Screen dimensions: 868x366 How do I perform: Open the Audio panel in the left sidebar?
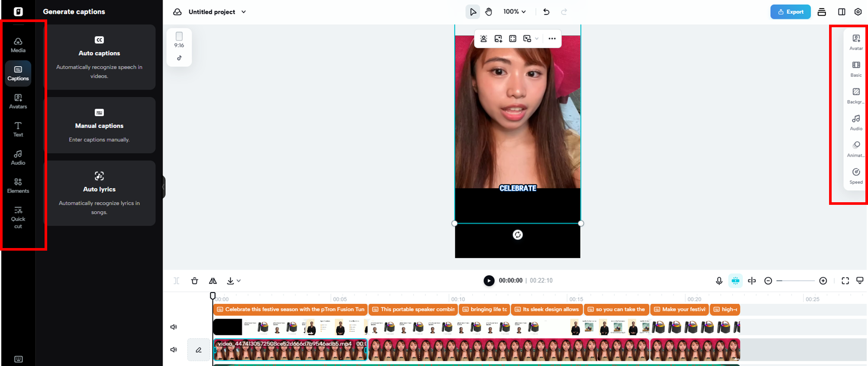pyautogui.click(x=18, y=157)
